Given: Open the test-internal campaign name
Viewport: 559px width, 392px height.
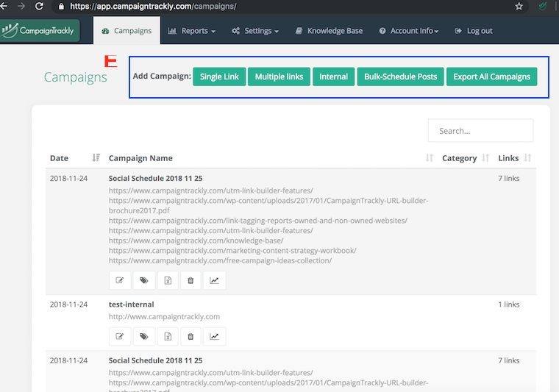Looking at the screenshot, I should coord(131,304).
